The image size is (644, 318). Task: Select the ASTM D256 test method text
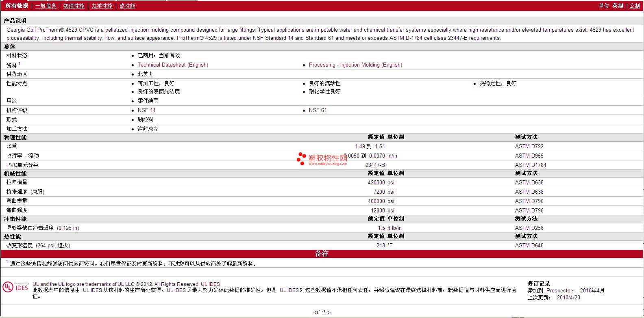pyautogui.click(x=529, y=228)
